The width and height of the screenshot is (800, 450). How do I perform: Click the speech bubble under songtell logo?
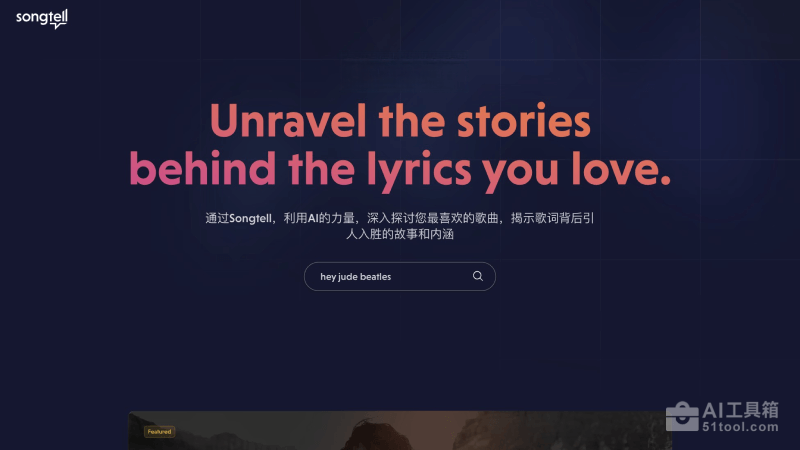pos(60,25)
